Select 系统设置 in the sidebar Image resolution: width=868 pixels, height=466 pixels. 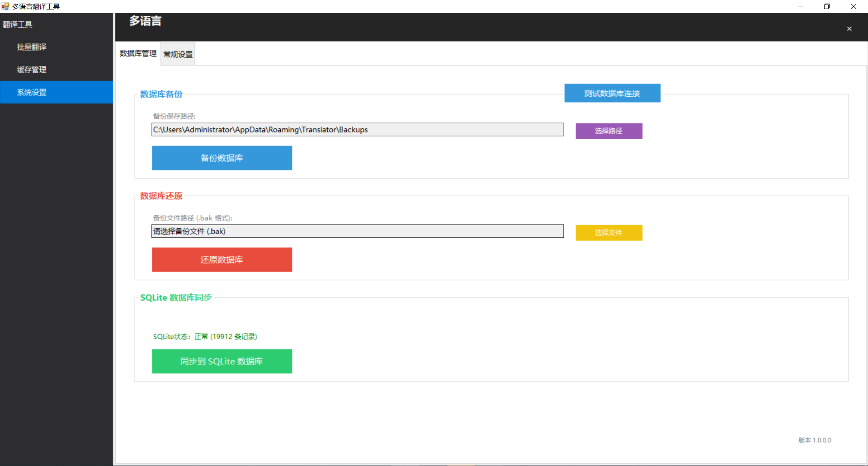[x=57, y=92]
